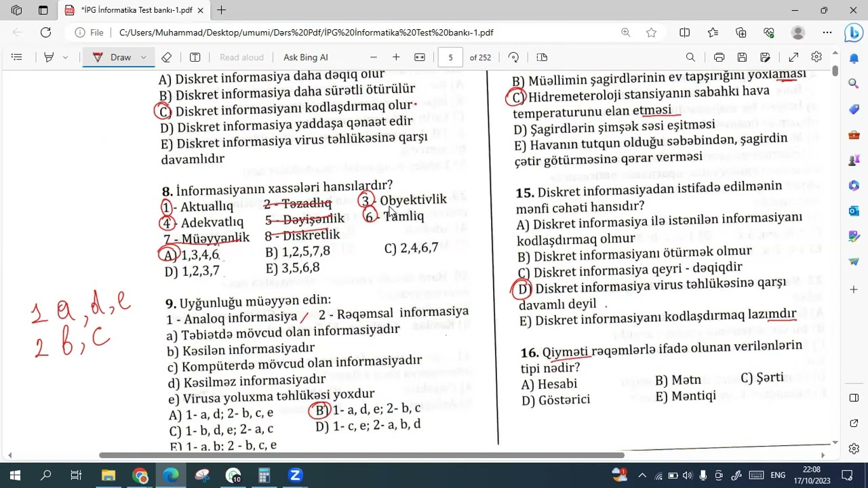Open the Draw ink options dropdown
Viewport: 868px width, 488px height.
click(143, 58)
